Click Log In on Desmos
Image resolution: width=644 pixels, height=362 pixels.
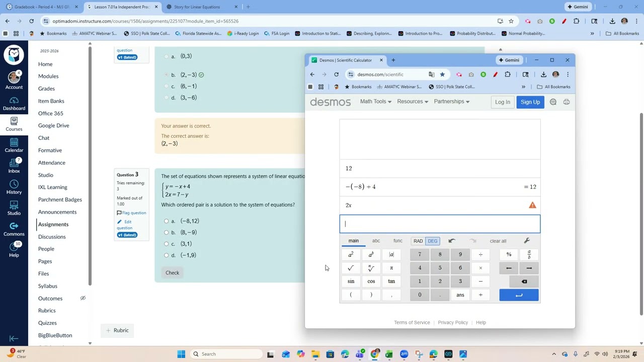(503, 102)
